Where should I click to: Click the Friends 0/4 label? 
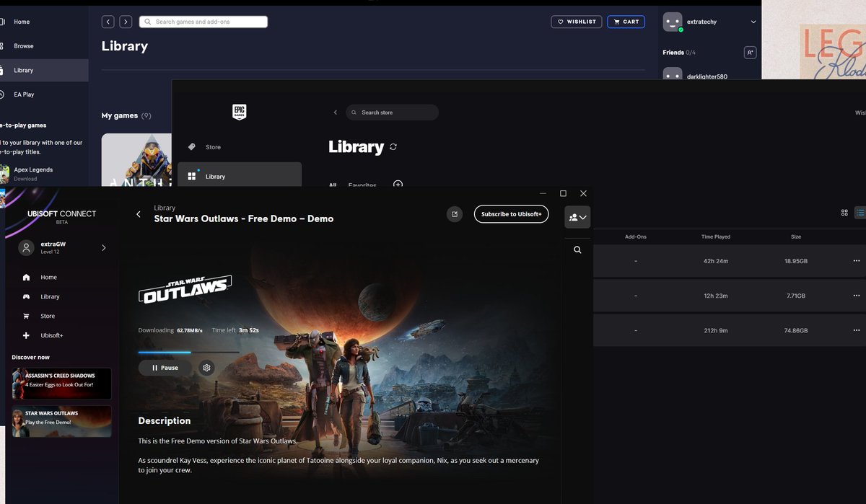pos(679,53)
